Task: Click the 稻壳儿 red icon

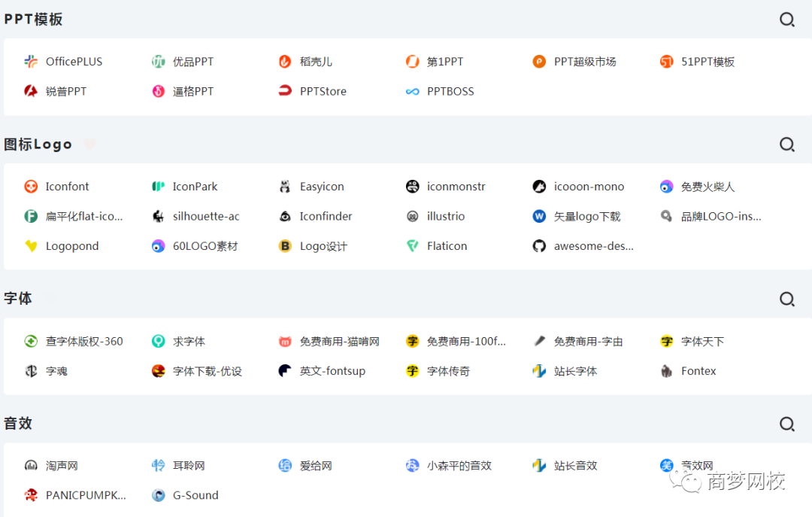Action: 285,62
